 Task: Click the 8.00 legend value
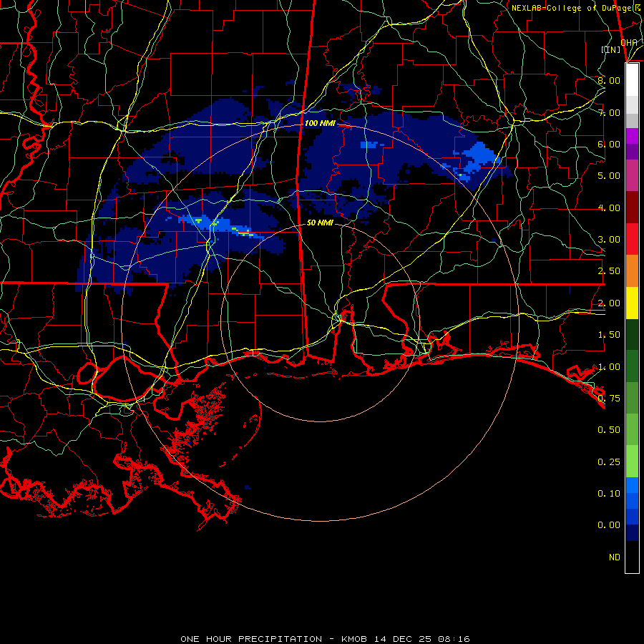pos(609,80)
